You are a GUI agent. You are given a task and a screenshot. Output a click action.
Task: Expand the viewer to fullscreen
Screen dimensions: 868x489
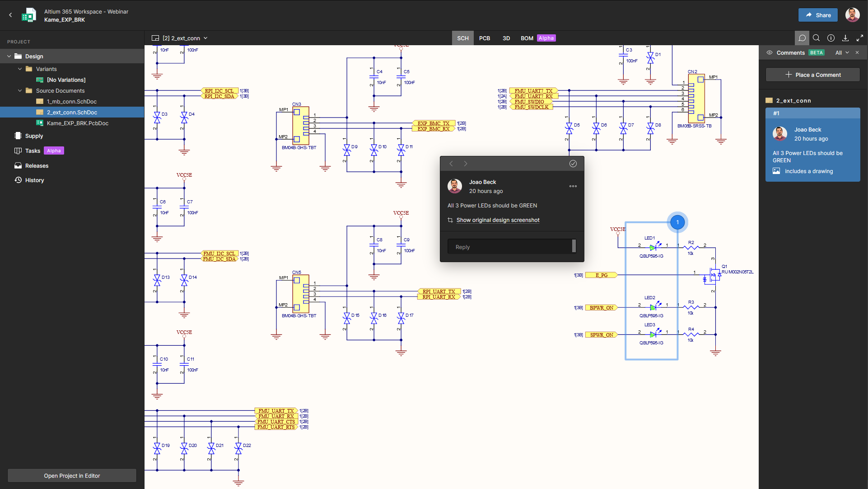[860, 38]
